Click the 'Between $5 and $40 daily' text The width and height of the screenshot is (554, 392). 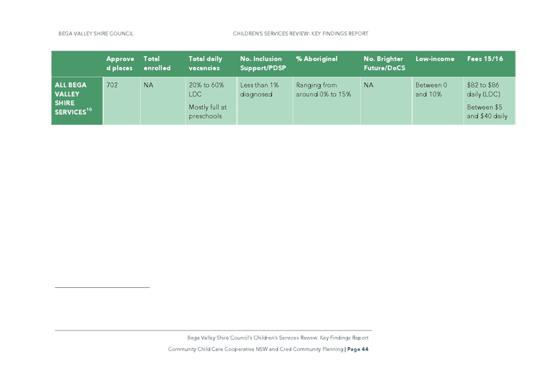pyautogui.click(x=487, y=112)
